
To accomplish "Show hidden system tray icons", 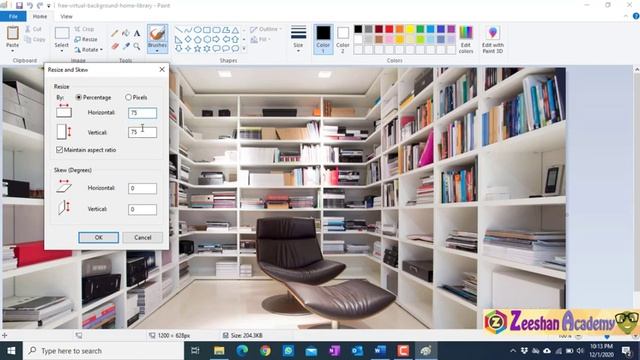I will (513, 351).
